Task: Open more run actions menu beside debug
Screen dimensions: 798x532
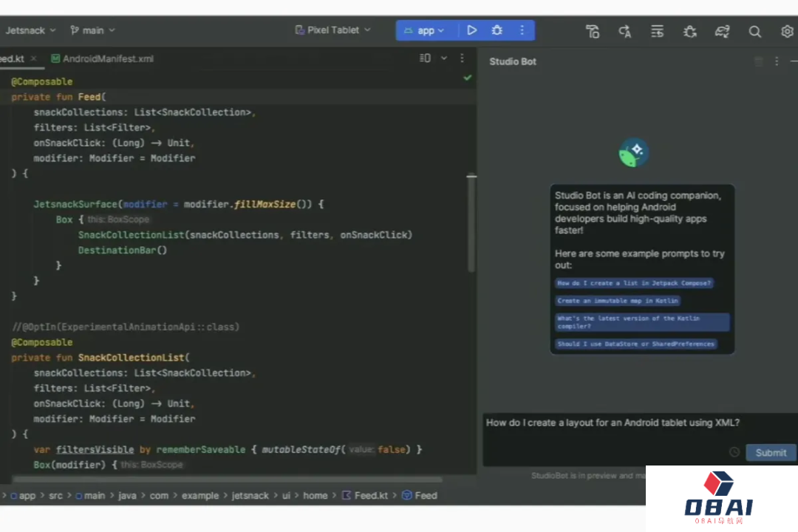Action: [x=522, y=30]
